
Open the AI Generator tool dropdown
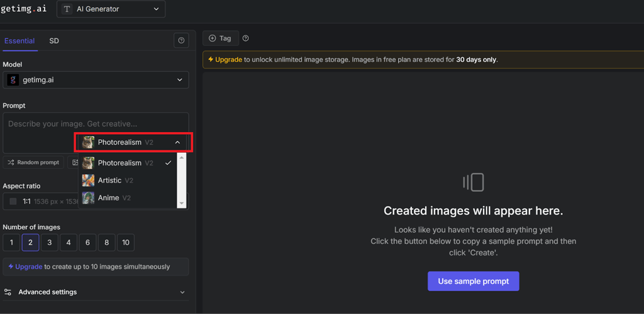[111, 9]
